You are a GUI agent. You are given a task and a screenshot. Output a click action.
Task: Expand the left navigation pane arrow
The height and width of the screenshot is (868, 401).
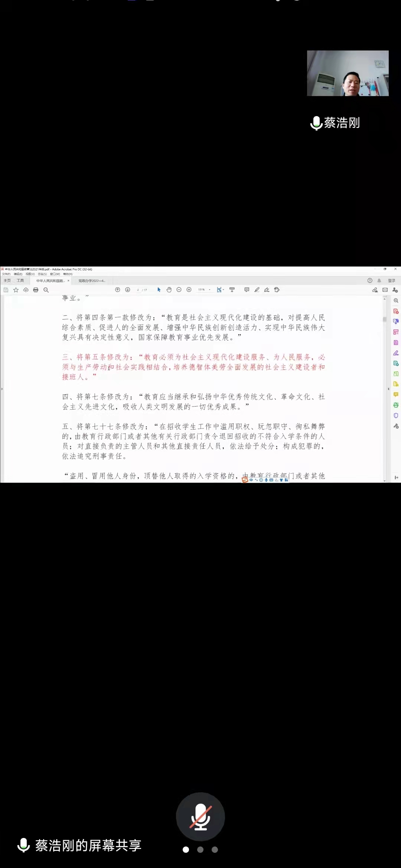(x=2, y=389)
